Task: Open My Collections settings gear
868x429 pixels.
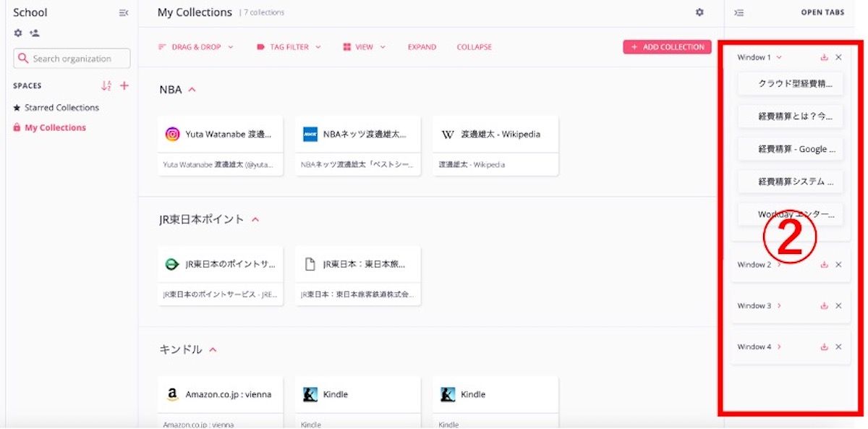Action: 699,12
